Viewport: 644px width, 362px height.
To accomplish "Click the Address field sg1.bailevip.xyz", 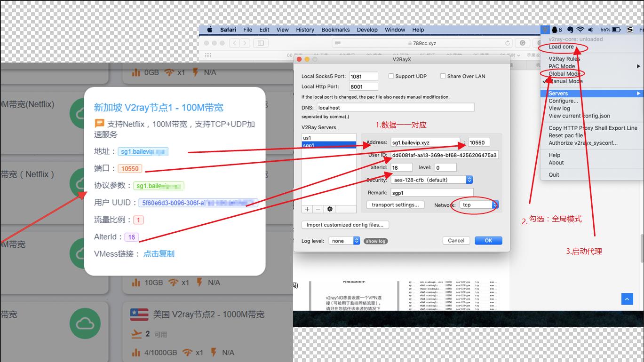I will point(425,142).
